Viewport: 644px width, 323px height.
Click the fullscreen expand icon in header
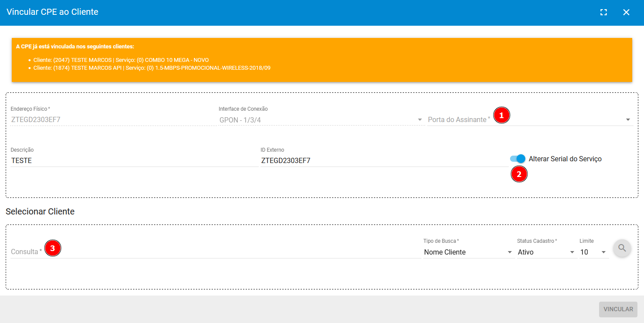[x=603, y=12]
